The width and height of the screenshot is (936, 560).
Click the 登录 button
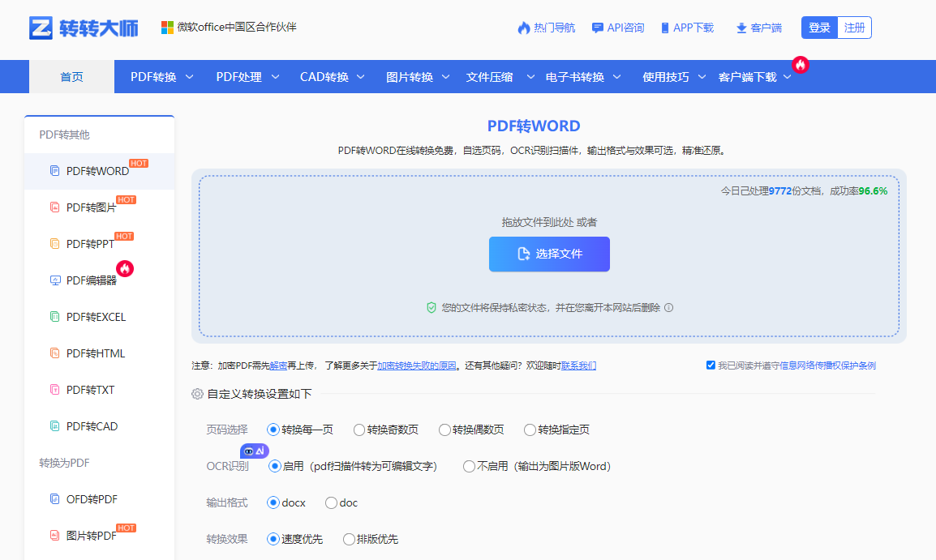[819, 28]
